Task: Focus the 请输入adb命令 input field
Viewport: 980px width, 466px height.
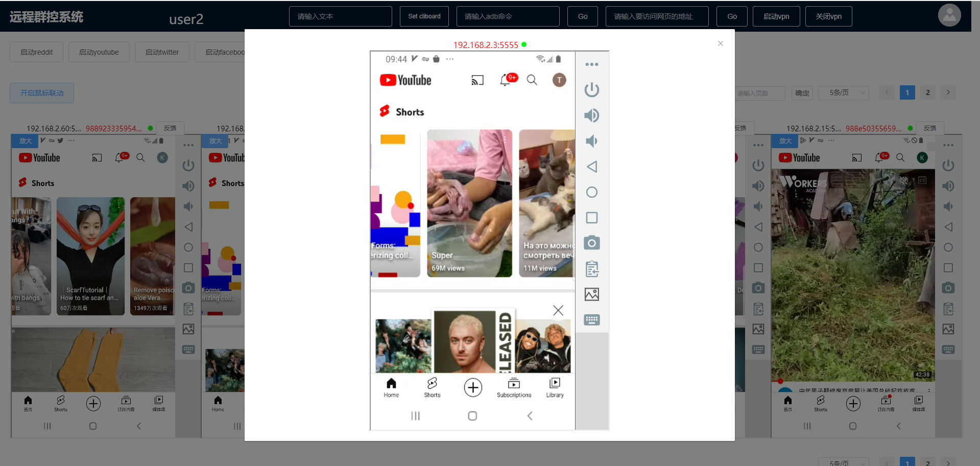Action: 508,16
